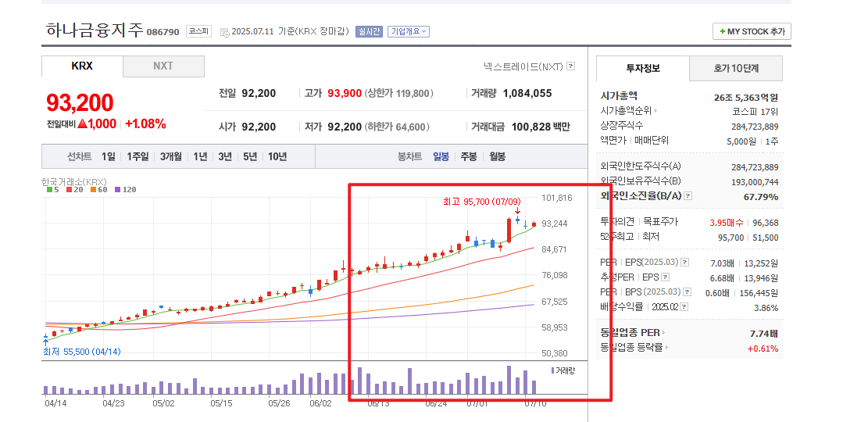Screen dimensions: 868x422
Task: Click the green plus icon in MY STOCK
Action: point(723,32)
